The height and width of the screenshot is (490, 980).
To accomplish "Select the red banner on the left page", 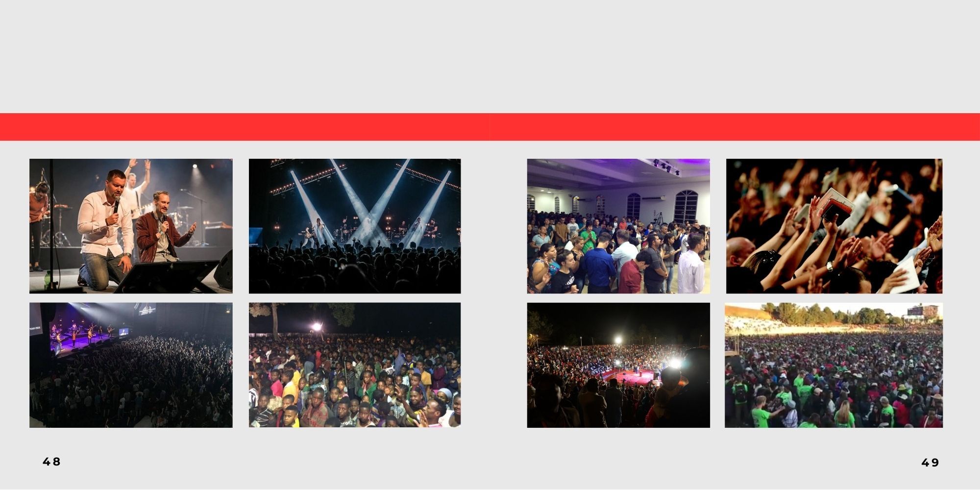I will (245, 127).
